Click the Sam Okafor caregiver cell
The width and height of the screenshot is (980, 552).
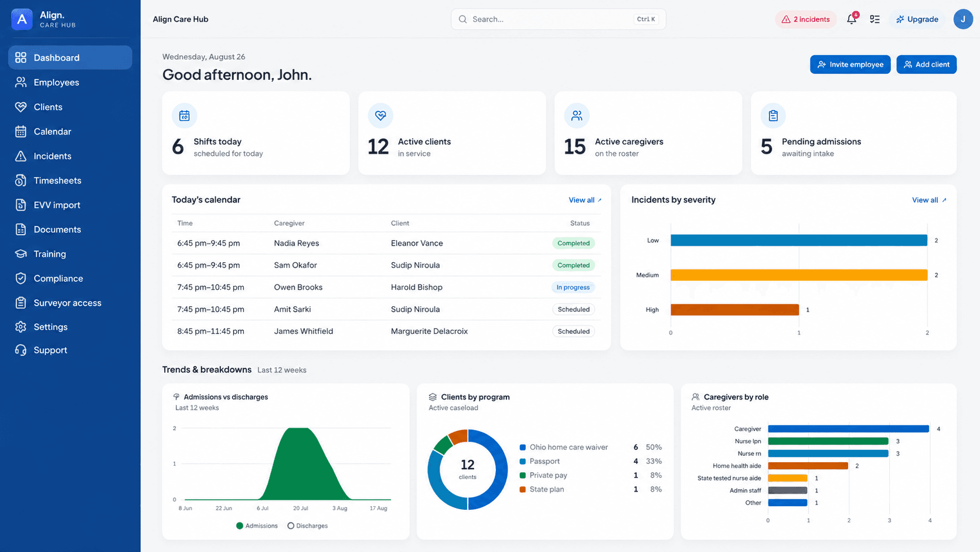(x=295, y=265)
